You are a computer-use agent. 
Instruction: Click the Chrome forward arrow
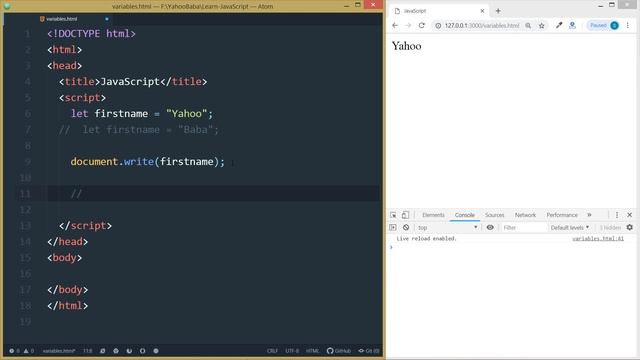(x=408, y=25)
